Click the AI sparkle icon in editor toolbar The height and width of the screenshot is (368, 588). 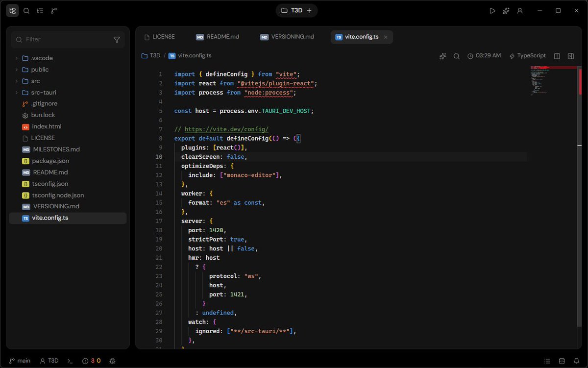pos(443,56)
